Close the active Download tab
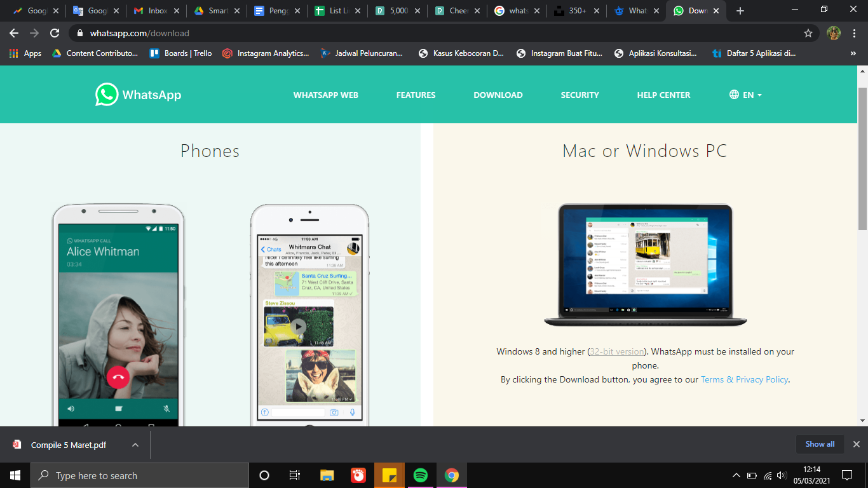868x488 pixels. [716, 11]
